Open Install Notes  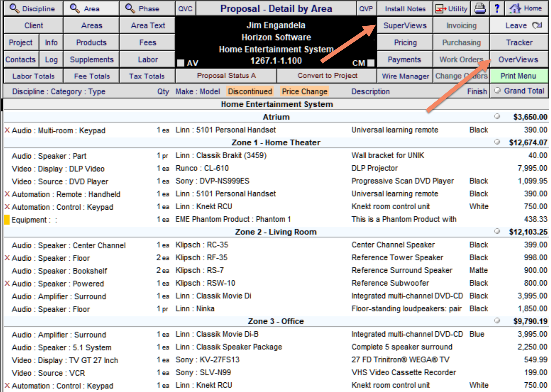click(405, 9)
